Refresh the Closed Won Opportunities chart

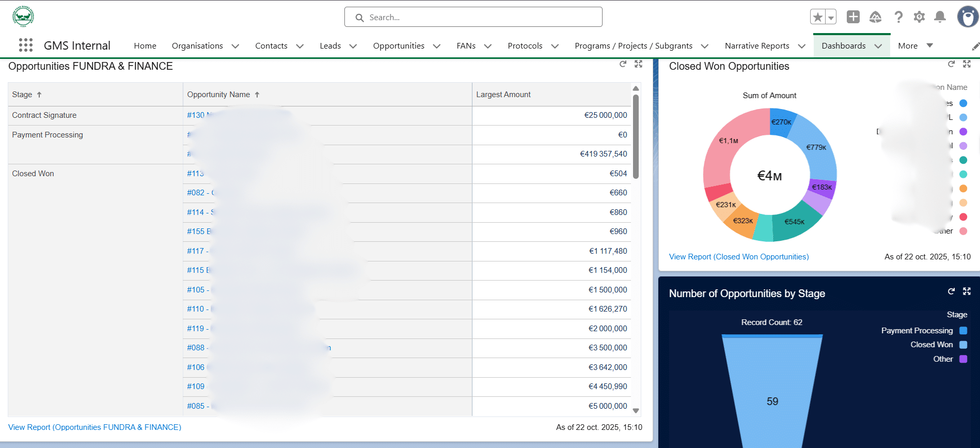click(x=951, y=64)
